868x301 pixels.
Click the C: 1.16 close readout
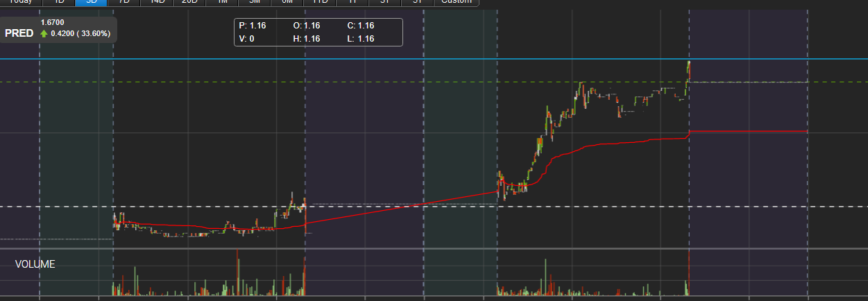click(x=361, y=26)
